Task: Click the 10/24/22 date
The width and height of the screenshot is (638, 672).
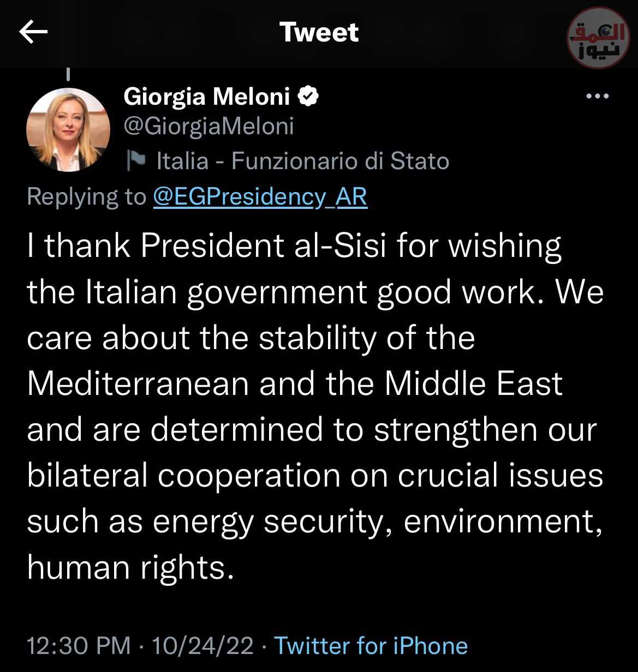Action: pos(203,646)
